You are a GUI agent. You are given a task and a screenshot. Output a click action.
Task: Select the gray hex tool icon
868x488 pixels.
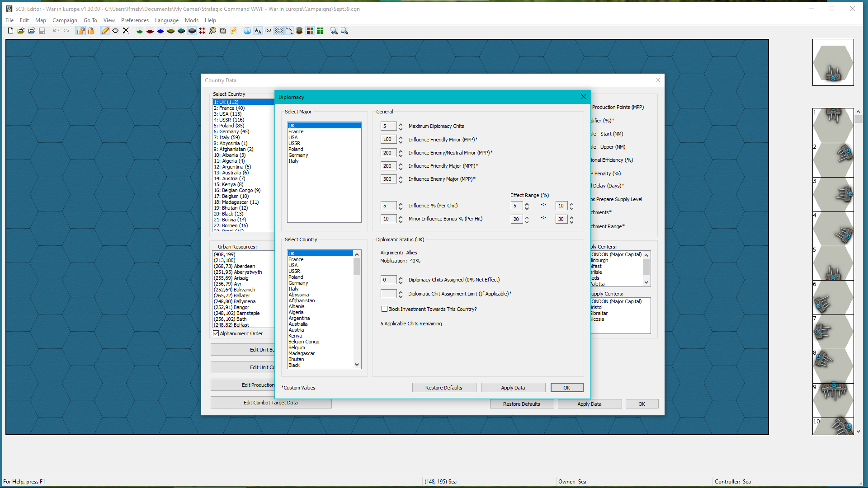point(192,31)
